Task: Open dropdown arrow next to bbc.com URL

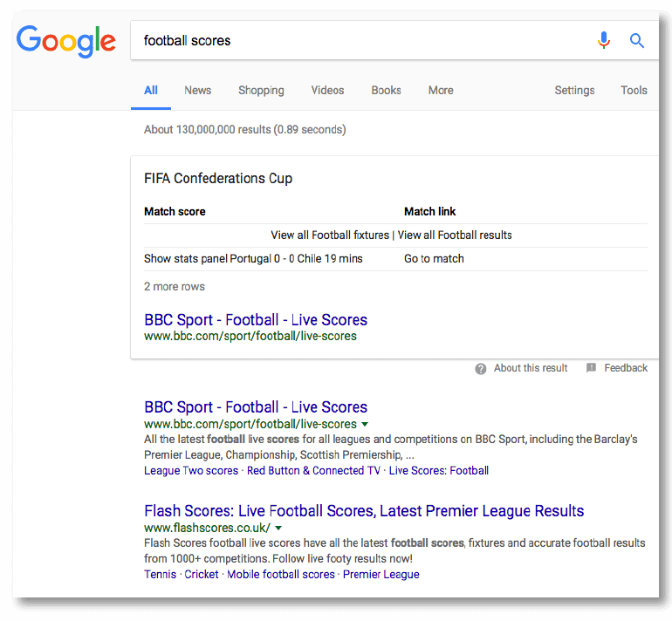Action: pyautogui.click(x=365, y=424)
